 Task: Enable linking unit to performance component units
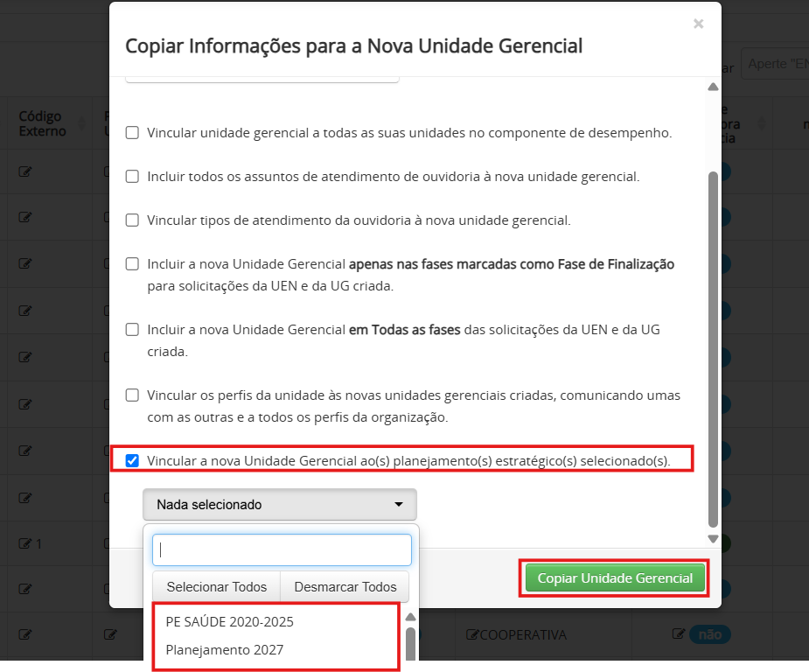point(132,133)
